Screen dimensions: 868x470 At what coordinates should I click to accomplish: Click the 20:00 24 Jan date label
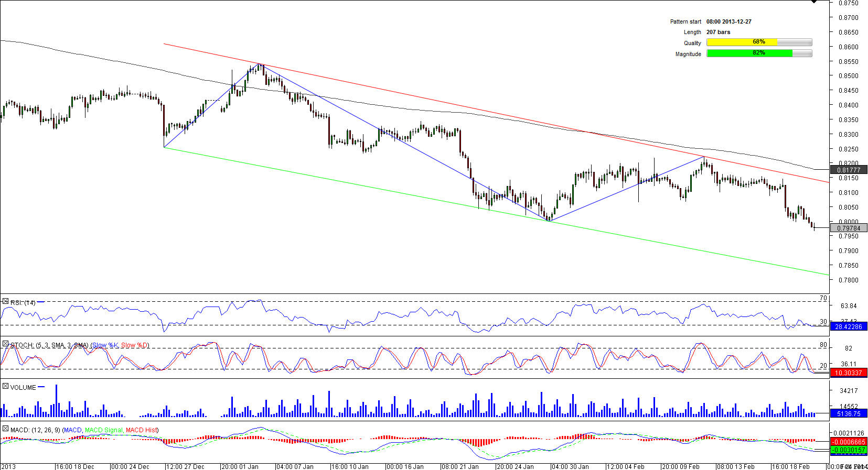tap(516, 466)
